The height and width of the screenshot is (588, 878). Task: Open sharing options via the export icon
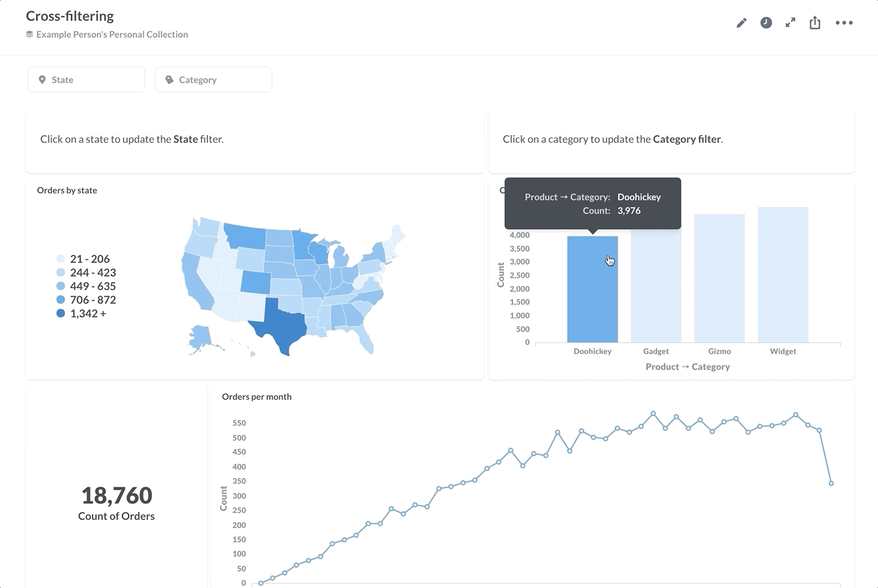tap(815, 22)
